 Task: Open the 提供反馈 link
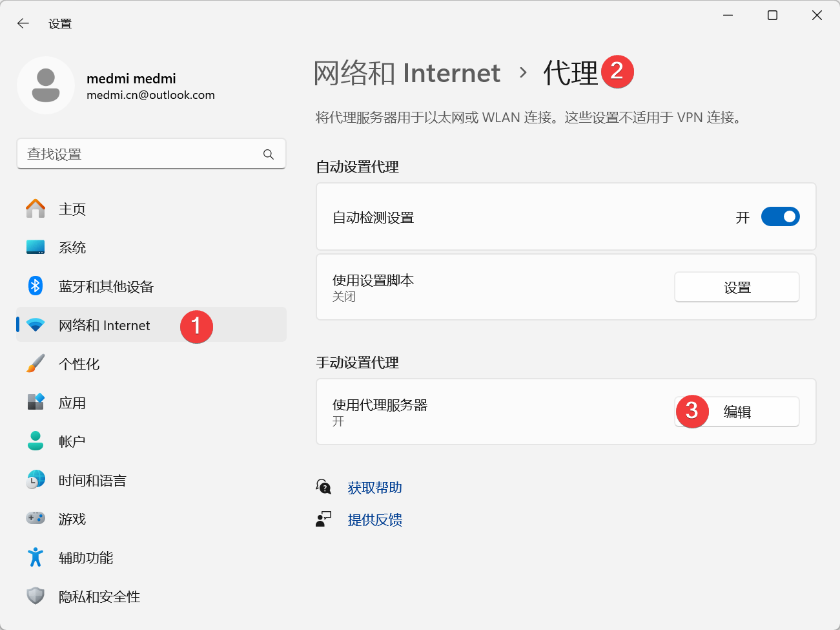click(374, 520)
